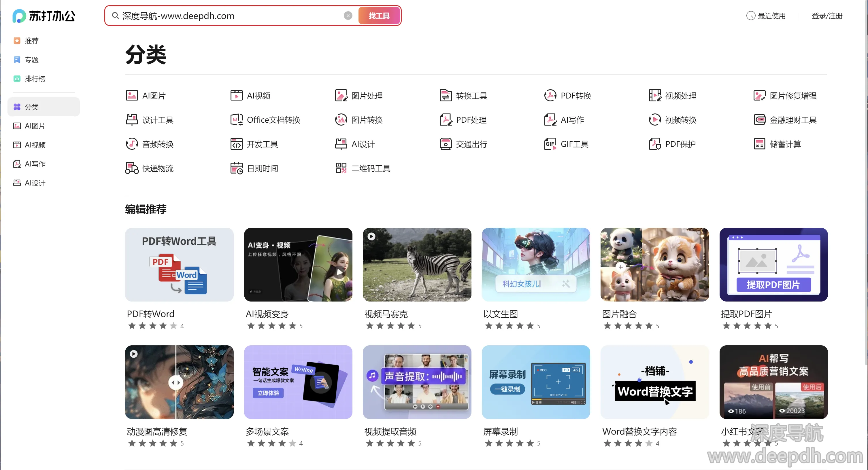
Task: Select AI写作 sidebar item
Action: pos(35,164)
